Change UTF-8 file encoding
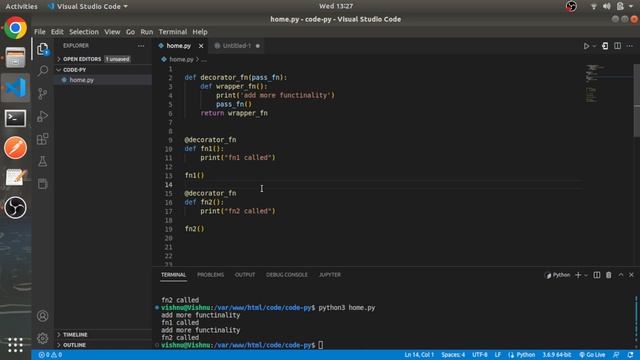Screen dimensions: 640x360 [x=480, y=355]
